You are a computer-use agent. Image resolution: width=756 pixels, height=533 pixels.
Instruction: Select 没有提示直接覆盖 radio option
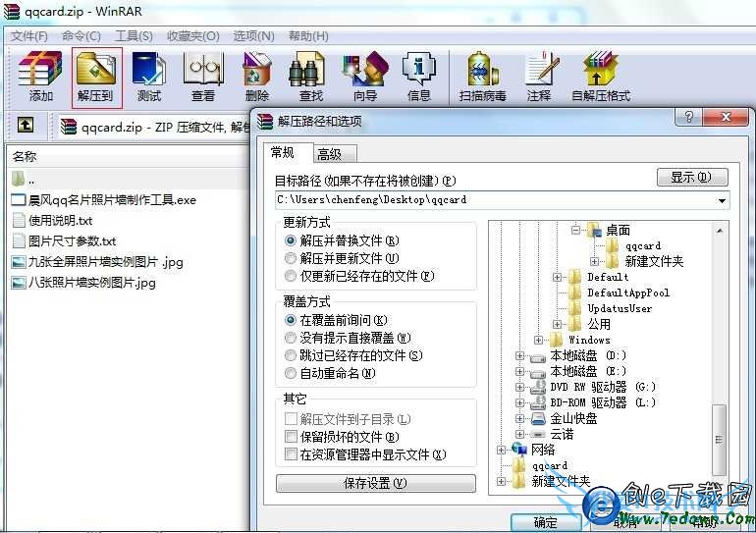pyautogui.click(x=291, y=338)
